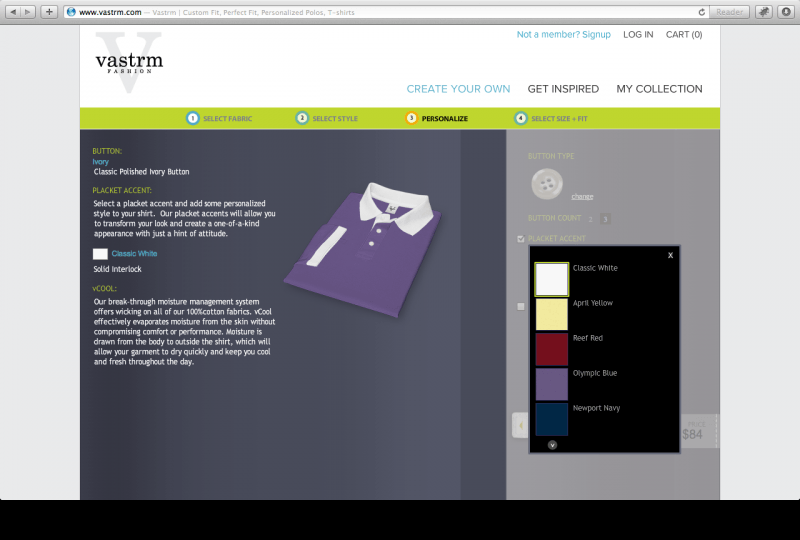This screenshot has width=800, height=540.
Task: Go to step 4 Select Size + Fit
Action: (x=551, y=118)
